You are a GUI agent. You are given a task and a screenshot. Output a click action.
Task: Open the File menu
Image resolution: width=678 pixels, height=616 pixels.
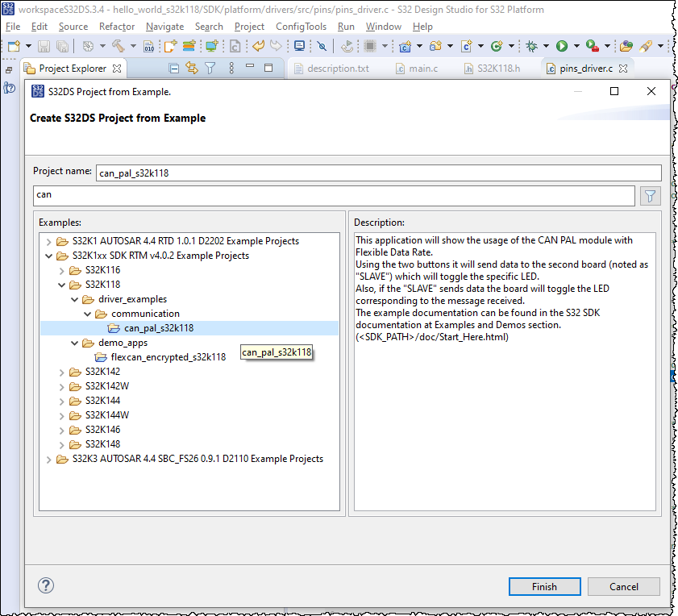tap(13, 27)
